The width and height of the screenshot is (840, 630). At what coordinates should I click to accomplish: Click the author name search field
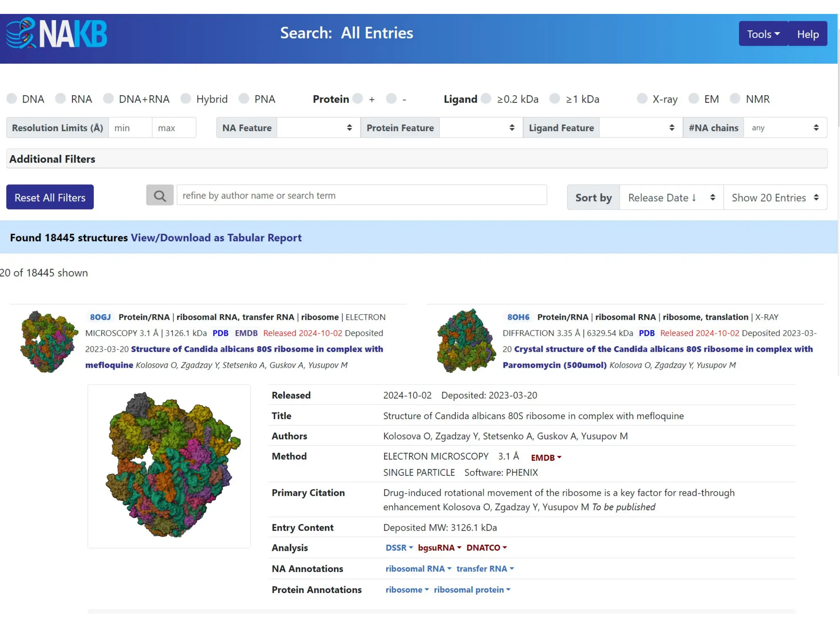(361, 195)
